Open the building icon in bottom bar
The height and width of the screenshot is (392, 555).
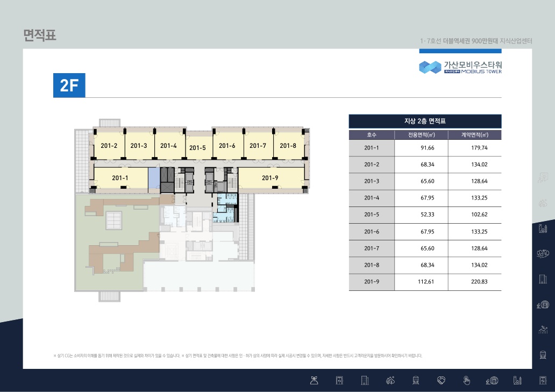coord(365,381)
